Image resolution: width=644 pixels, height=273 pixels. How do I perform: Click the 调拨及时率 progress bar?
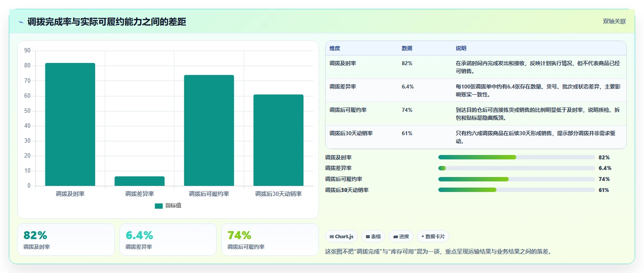(x=516, y=157)
